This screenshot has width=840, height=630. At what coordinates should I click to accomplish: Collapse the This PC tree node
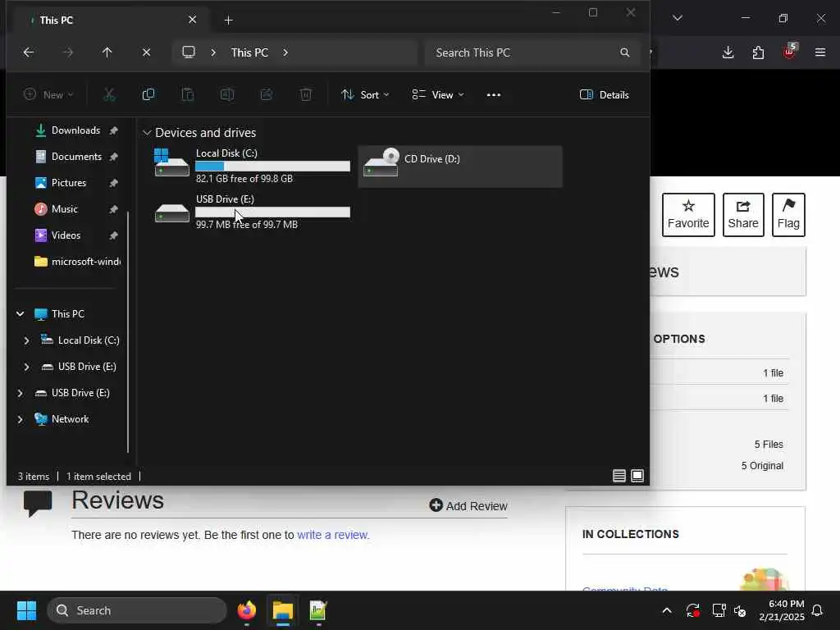click(x=20, y=314)
